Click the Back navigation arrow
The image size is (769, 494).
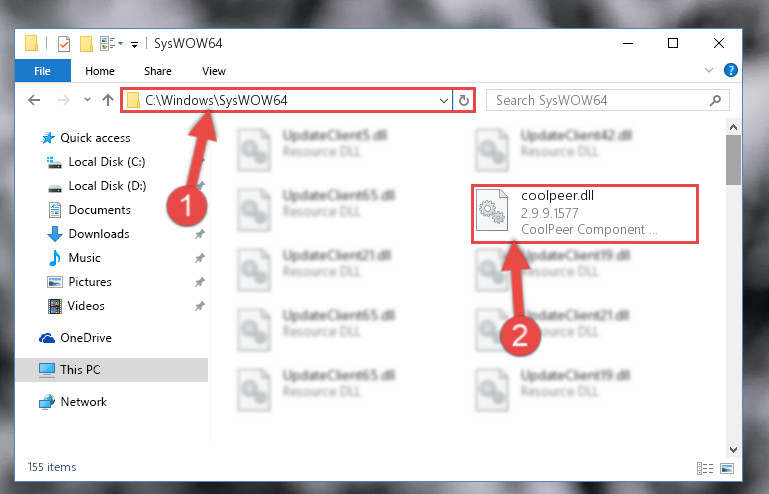click(x=34, y=101)
